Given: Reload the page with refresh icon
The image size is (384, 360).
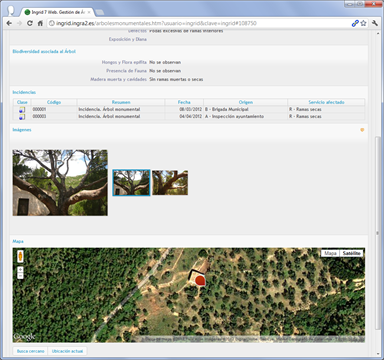Looking at the screenshot, I should point(30,23).
